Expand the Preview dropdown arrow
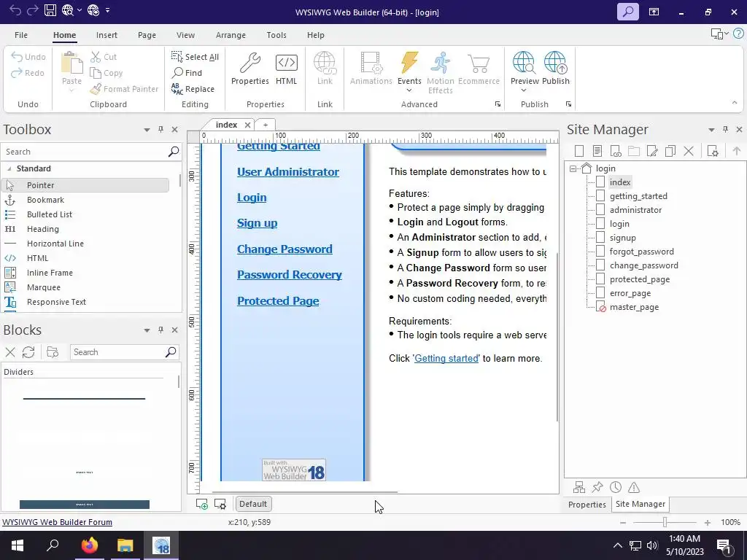The width and height of the screenshot is (747, 560). [524, 90]
